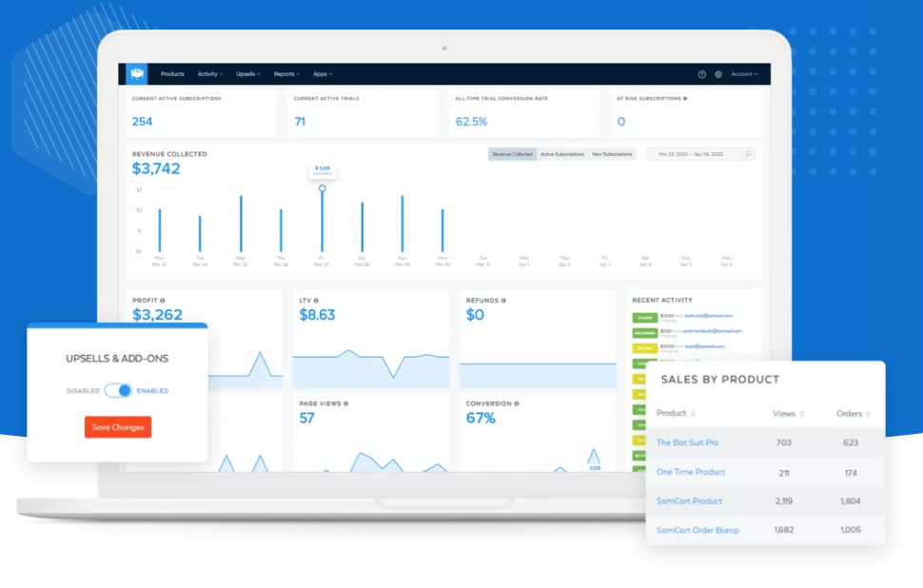
Task: Click the info icon next to Refunds
Action: coord(503,301)
